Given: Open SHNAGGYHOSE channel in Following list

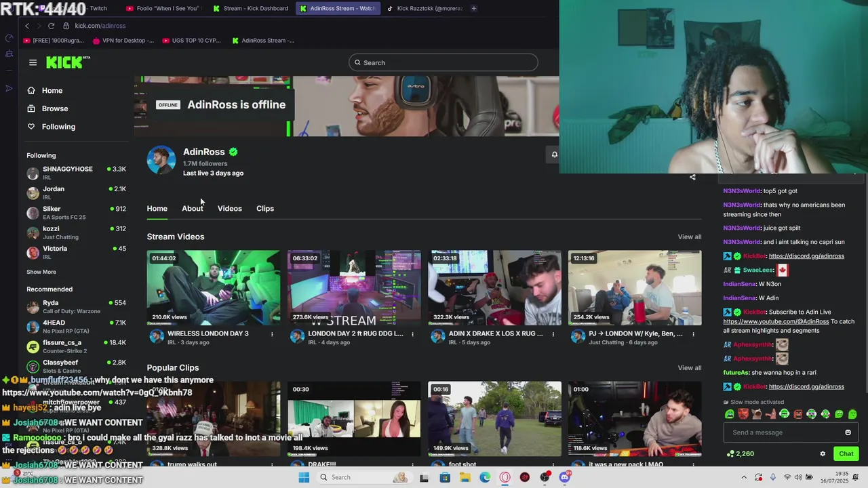Looking at the screenshot, I should click(76, 172).
